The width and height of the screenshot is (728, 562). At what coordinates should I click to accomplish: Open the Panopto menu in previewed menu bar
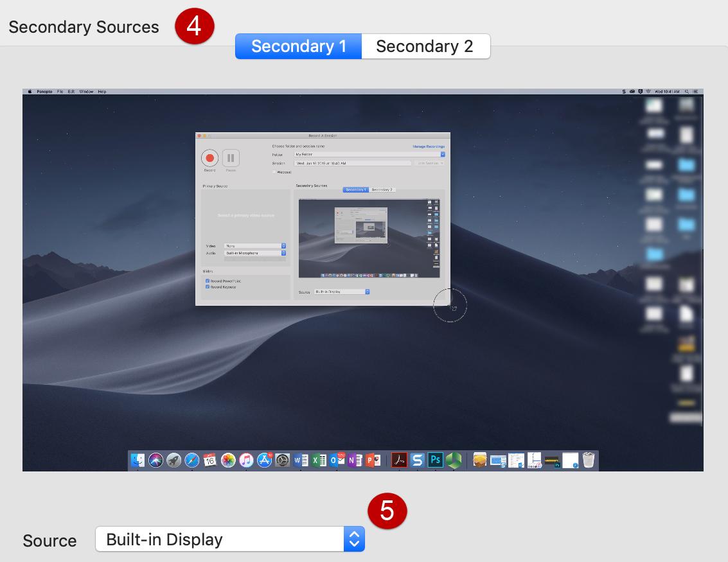[x=44, y=92]
